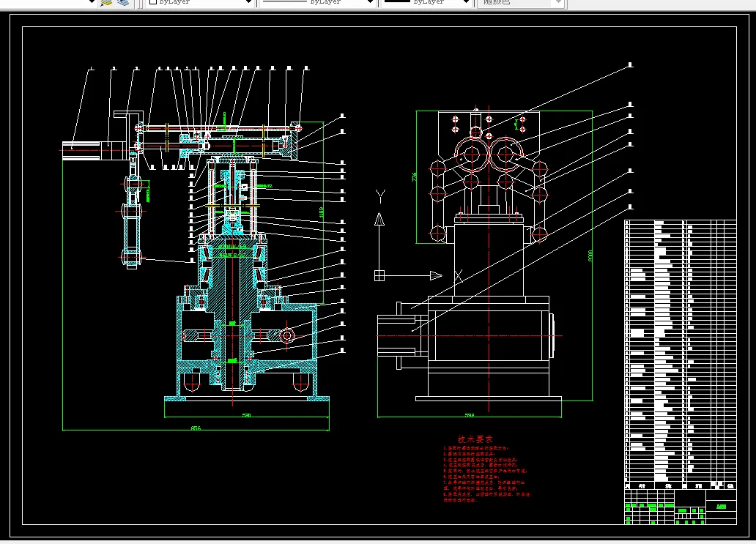
Task: Select the 856 overall width dimension
Action: (196, 428)
